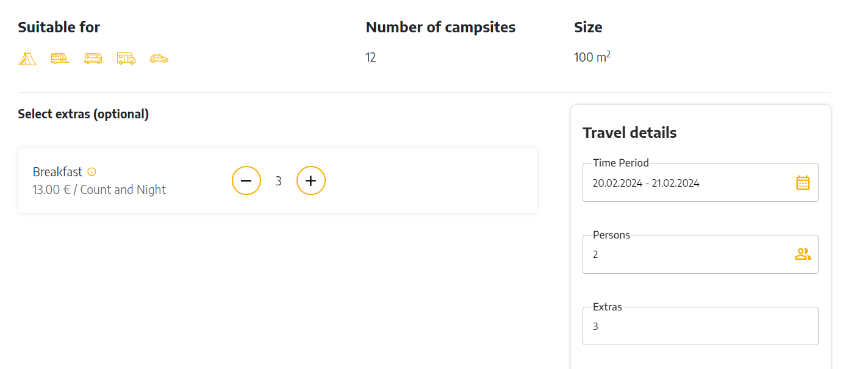Open the Persons selection field
The width and height of the screenshot is (868, 369).
700,254
